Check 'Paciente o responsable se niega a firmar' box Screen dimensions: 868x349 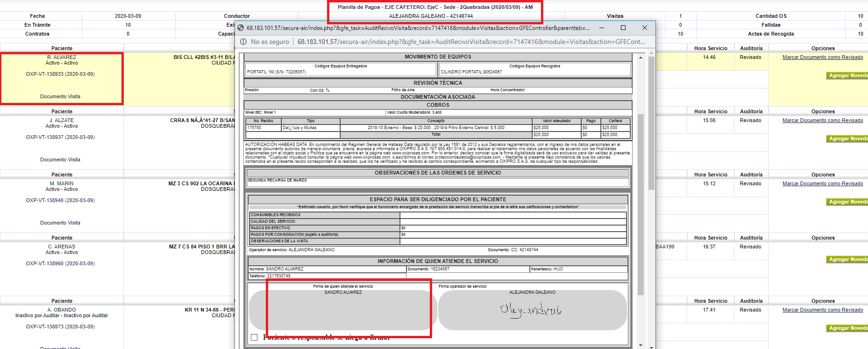254,337
